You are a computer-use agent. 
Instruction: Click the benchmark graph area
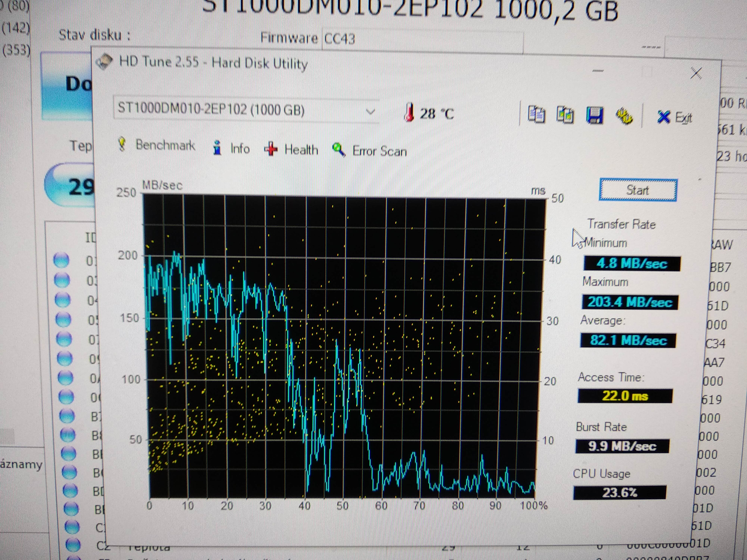click(341, 348)
